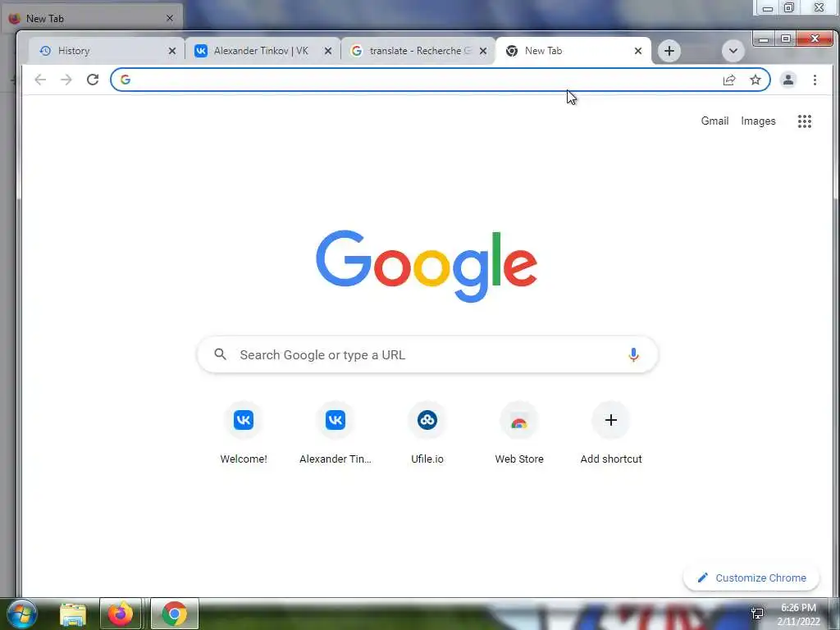This screenshot has width=840, height=630.
Task: Close the Firefox window's New Tab
Action: click(169, 18)
